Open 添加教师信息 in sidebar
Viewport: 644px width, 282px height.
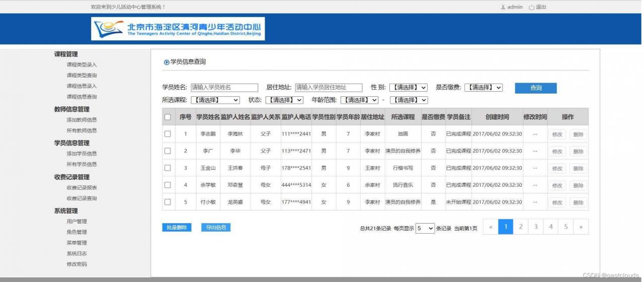coord(82,120)
